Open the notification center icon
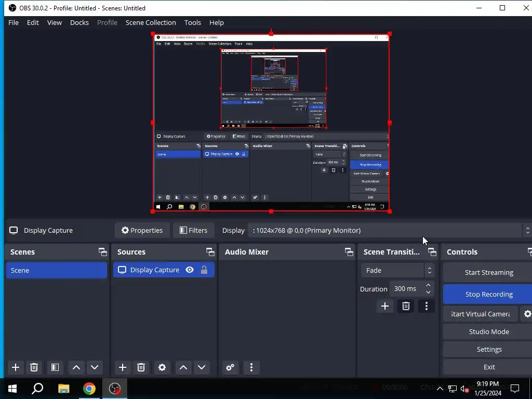532x399 pixels. click(515, 389)
